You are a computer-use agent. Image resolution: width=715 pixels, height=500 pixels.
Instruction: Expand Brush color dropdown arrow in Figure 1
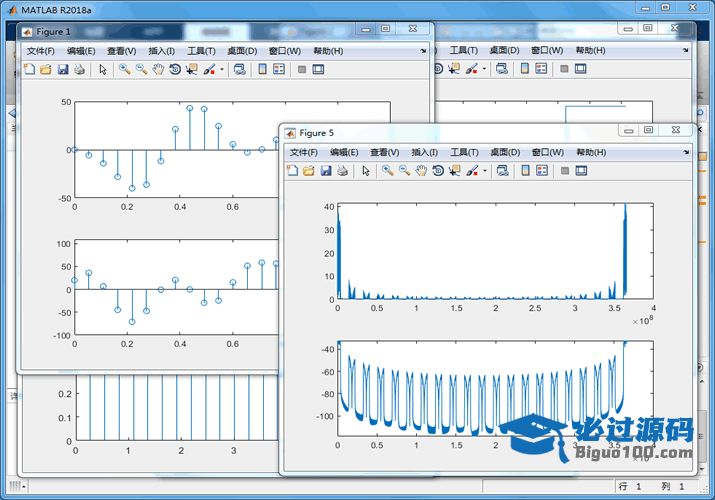pyautogui.click(x=222, y=70)
